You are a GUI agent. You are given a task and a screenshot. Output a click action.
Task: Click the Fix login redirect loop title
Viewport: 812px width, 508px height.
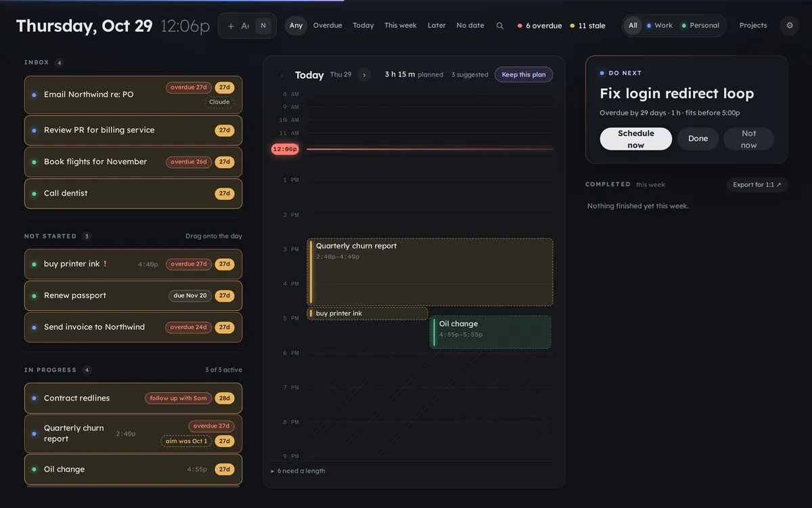tap(677, 93)
